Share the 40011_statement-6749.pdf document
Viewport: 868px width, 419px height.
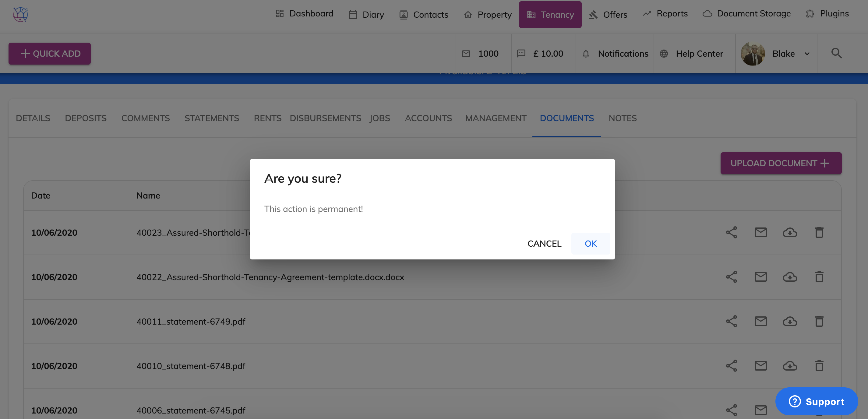coord(731,321)
